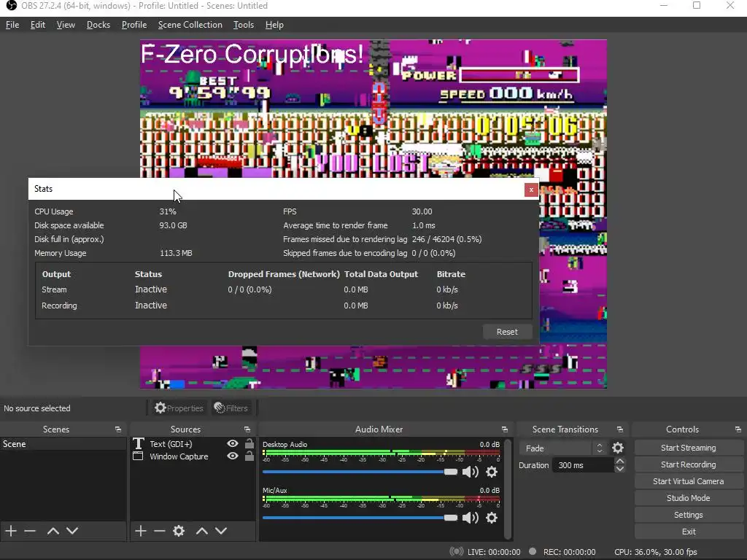Close the Stats window
747x560 pixels.
click(531, 190)
